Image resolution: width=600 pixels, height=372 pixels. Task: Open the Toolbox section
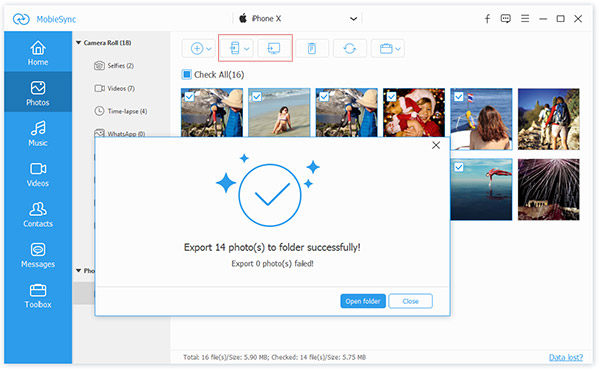click(38, 295)
